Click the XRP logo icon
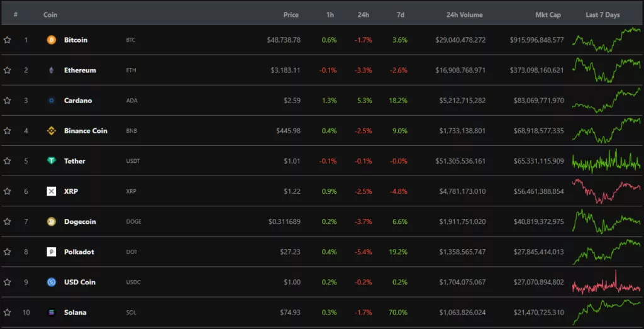Image resolution: width=644 pixels, height=329 pixels. click(x=52, y=191)
